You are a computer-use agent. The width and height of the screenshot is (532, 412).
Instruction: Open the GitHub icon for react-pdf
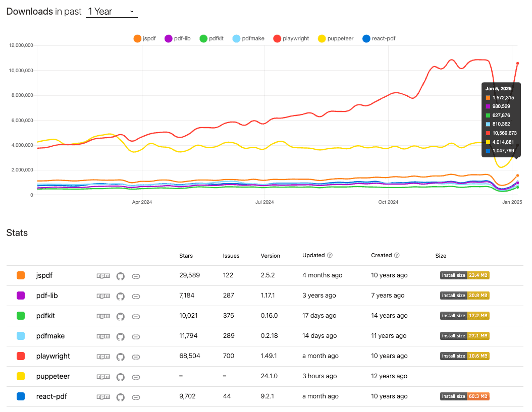coord(120,396)
